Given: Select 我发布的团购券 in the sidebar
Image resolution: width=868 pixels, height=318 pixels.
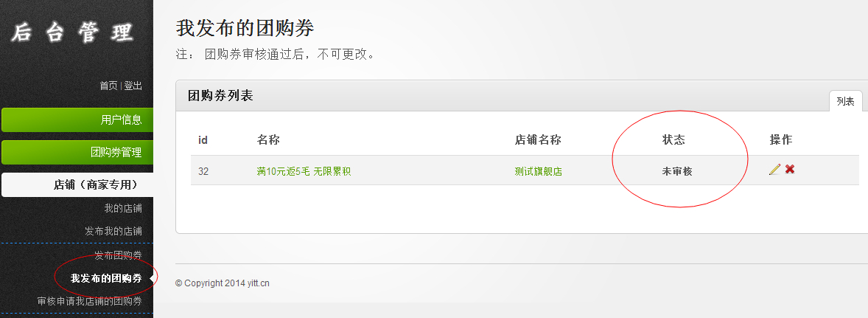Looking at the screenshot, I should (106, 278).
